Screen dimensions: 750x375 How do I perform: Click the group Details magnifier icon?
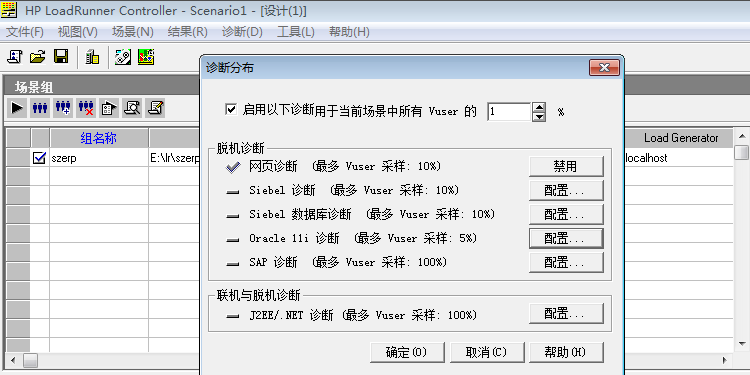point(132,108)
